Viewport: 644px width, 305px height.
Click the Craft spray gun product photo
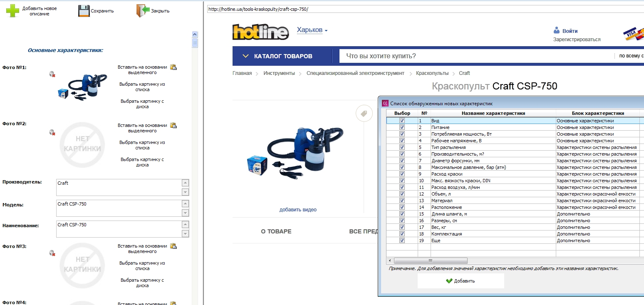coord(295,153)
